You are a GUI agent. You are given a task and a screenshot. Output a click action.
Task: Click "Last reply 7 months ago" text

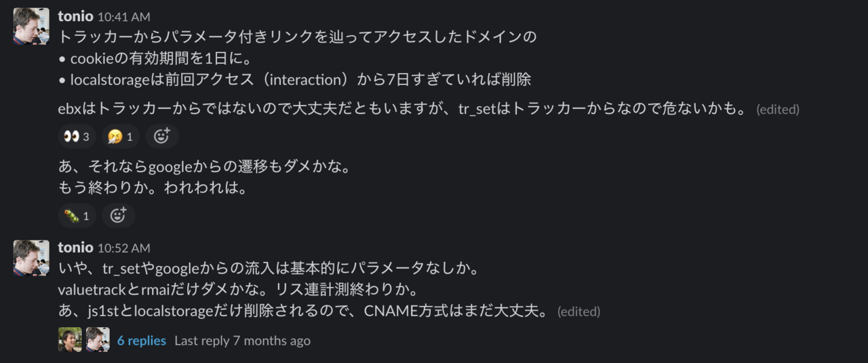point(242,341)
